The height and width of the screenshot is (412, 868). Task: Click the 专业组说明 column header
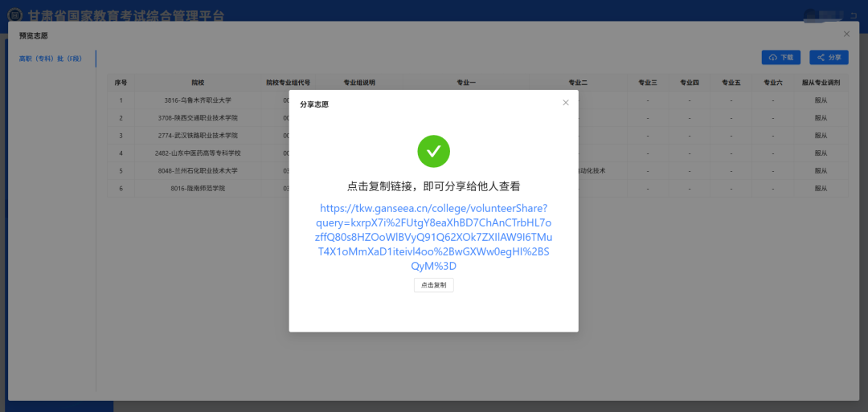pos(359,83)
